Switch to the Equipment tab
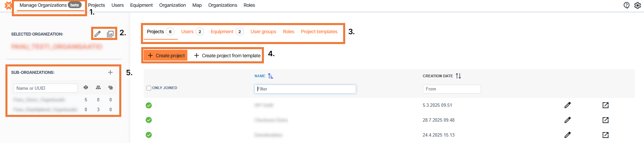 click(222, 32)
